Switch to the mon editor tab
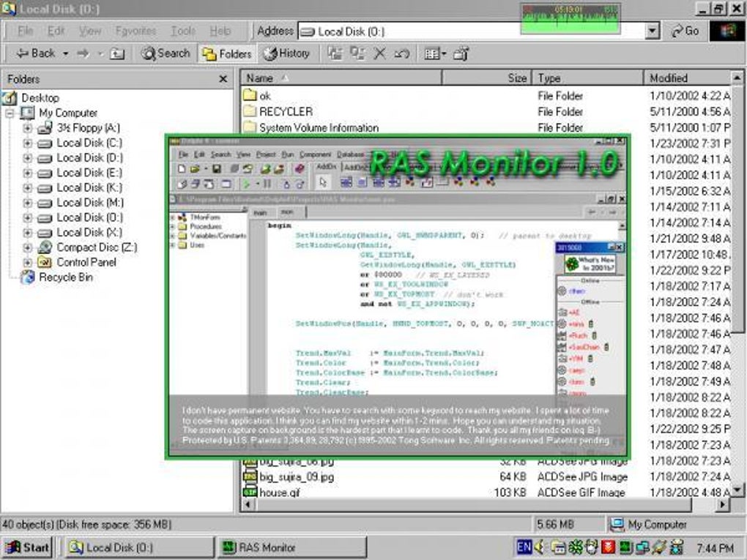The image size is (747, 560). (287, 212)
